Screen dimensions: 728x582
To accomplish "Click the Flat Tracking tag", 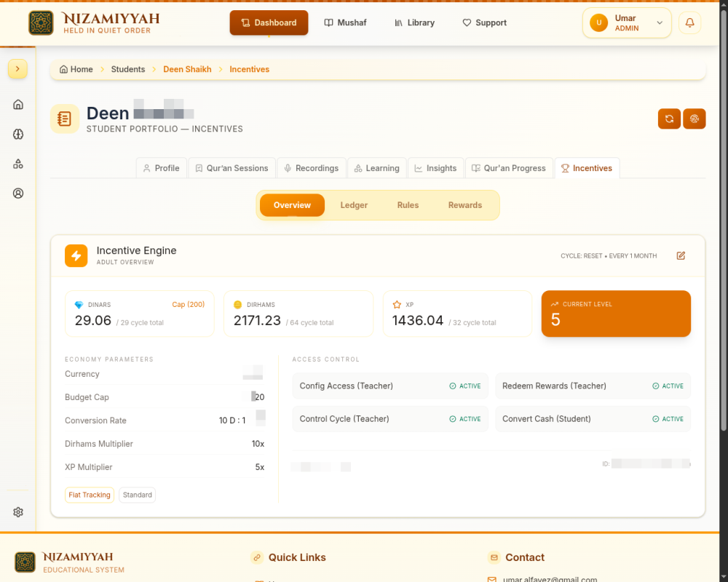I will point(90,495).
